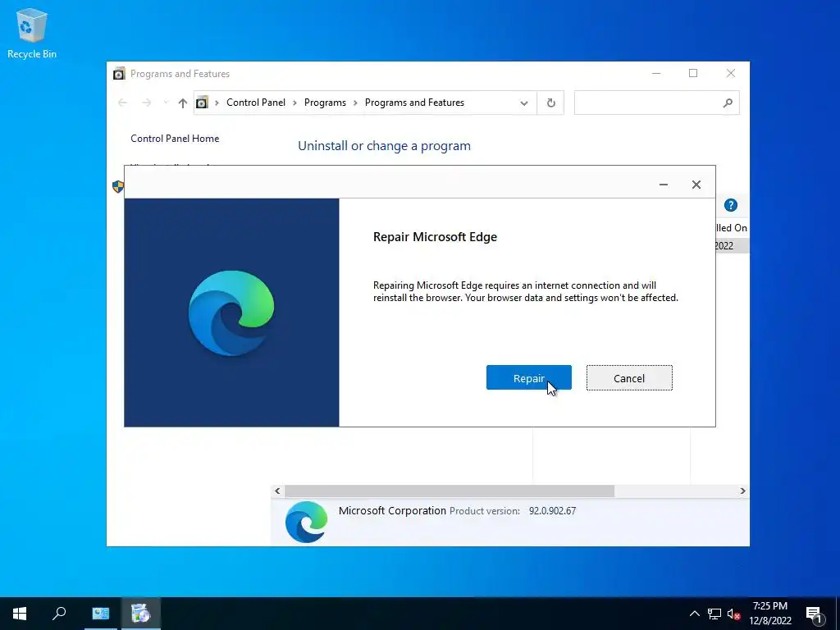
Task: Cancel the Microsoft Edge repair dialog
Action: [x=629, y=377]
